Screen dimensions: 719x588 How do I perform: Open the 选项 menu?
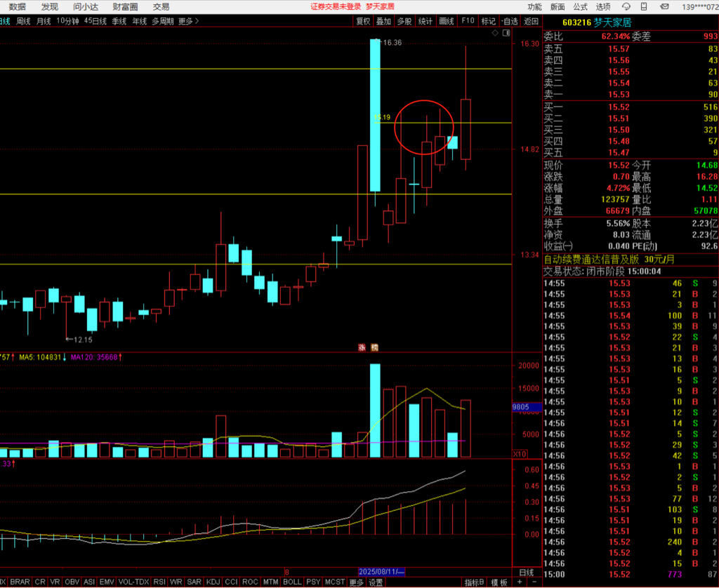tap(603, 7)
